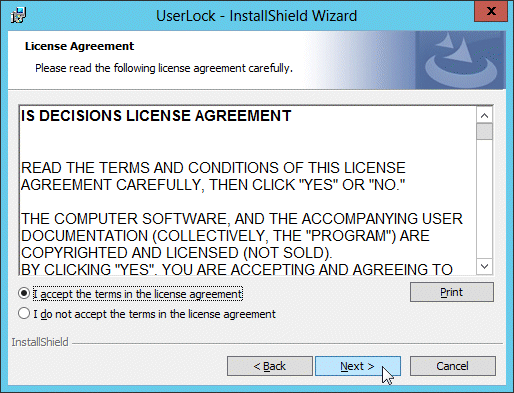The width and height of the screenshot is (514, 393).
Task: Print the license agreement
Action: click(452, 292)
